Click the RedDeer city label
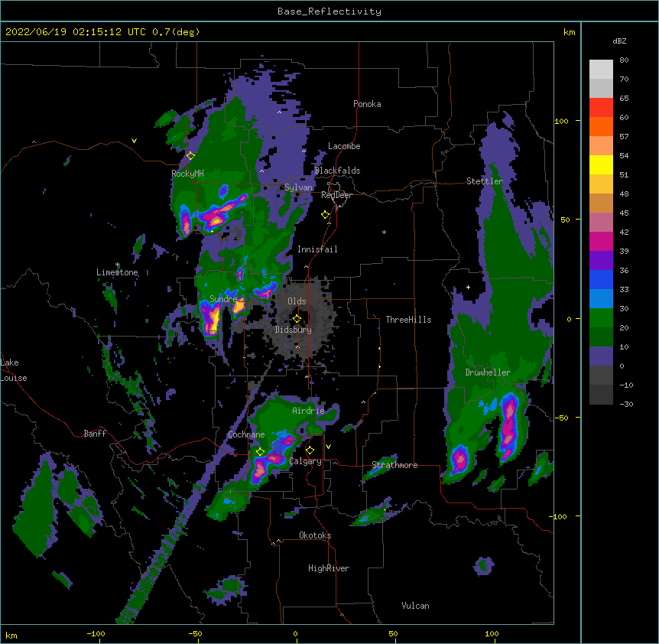659x644 pixels. 336,195
